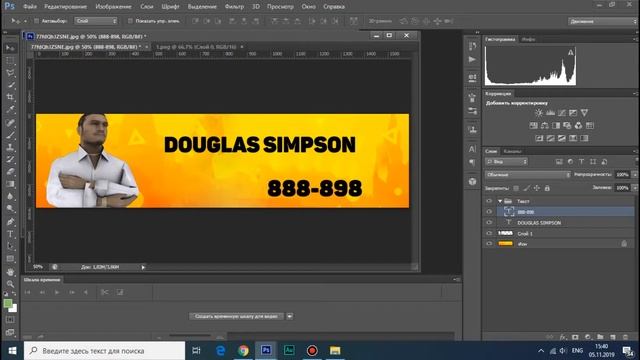Click the opacity 100% field

point(622,175)
